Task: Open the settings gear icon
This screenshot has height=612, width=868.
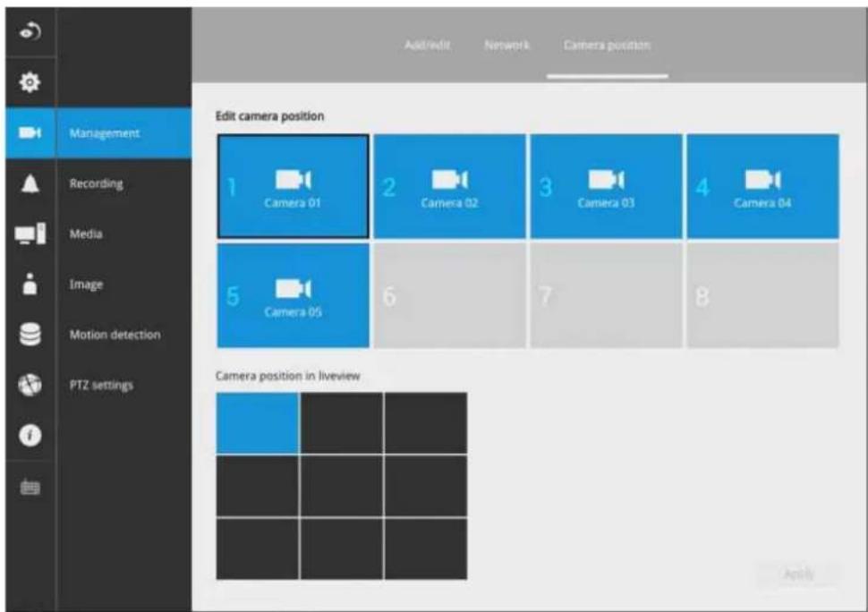Action: 30,82
